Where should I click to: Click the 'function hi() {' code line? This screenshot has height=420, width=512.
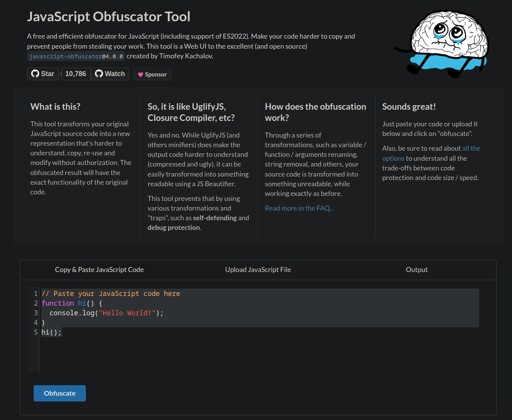pos(72,303)
